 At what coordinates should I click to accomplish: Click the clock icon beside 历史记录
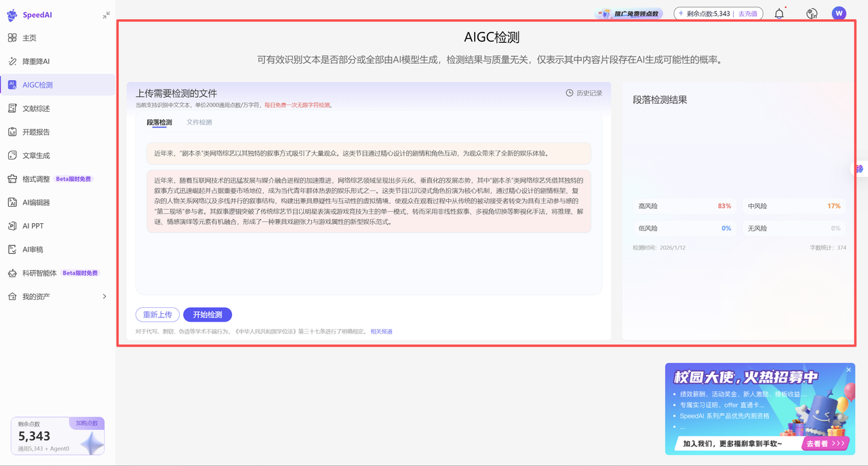(570, 93)
